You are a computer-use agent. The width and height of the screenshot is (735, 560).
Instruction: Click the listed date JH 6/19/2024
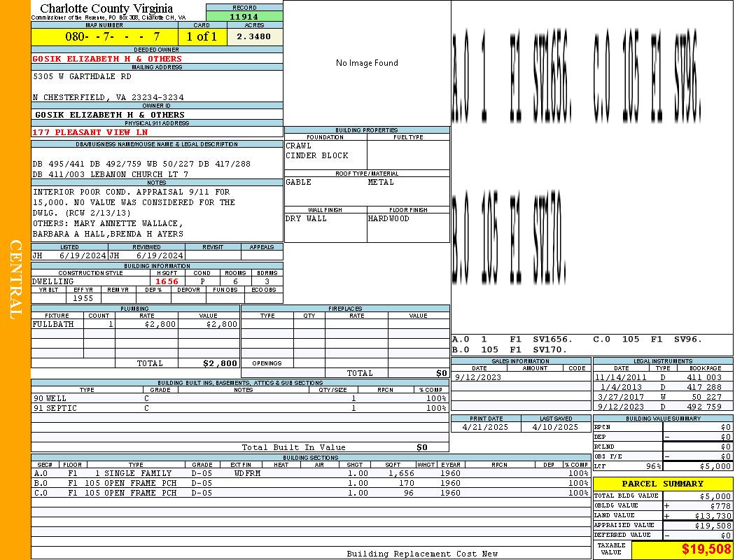pyautogui.click(x=69, y=256)
